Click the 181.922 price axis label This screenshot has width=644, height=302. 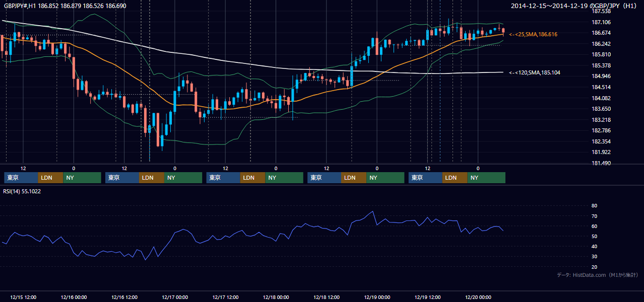coord(601,152)
